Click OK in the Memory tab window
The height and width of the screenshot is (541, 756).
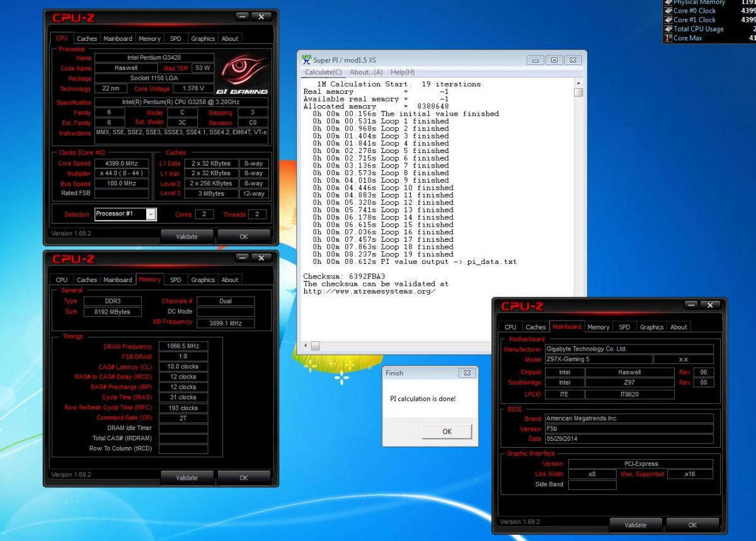244,477
